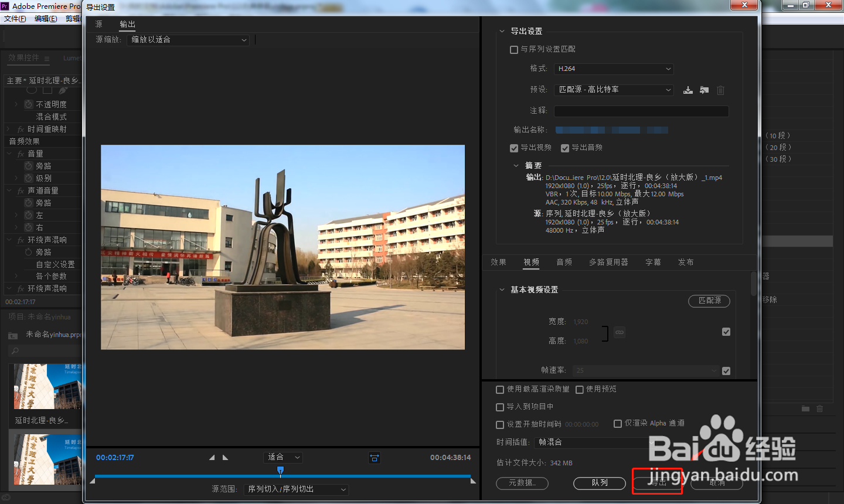Check 设置开始时间码 option

[500, 425]
